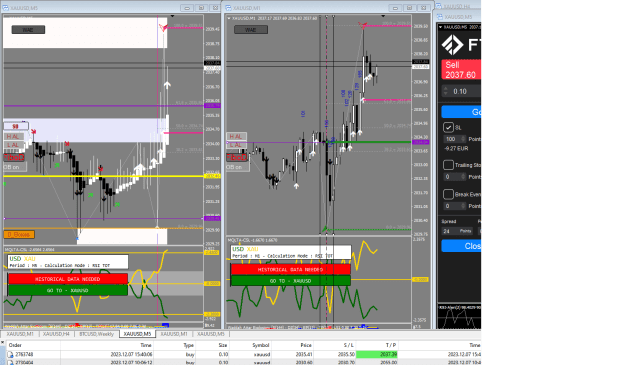Toggle L AL in the middle M1 chart

[236, 145]
